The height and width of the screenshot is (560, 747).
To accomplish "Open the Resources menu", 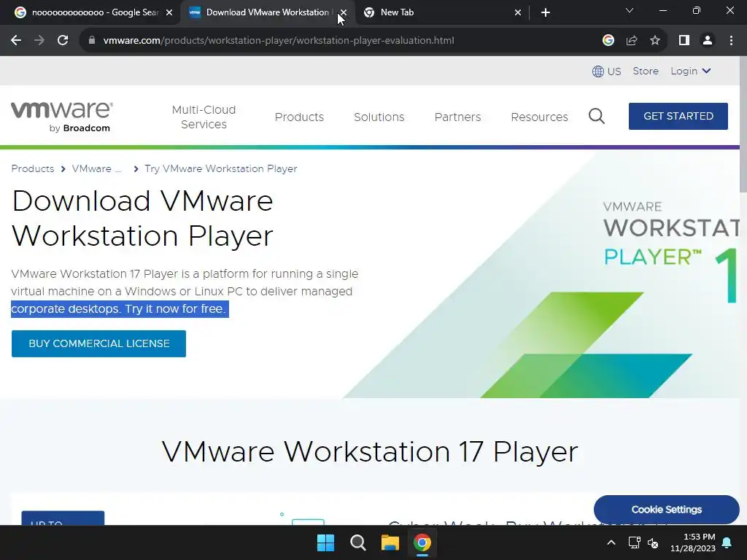I will (539, 117).
